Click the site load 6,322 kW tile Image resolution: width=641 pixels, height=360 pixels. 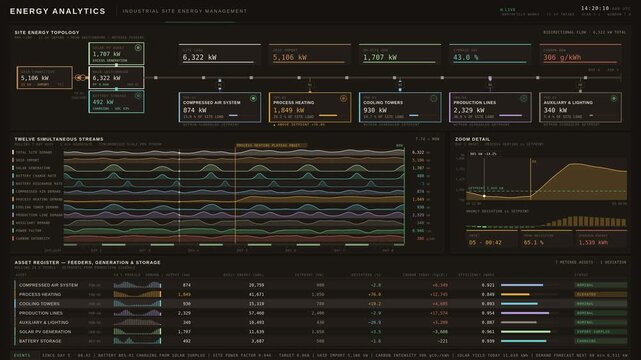(220, 54)
